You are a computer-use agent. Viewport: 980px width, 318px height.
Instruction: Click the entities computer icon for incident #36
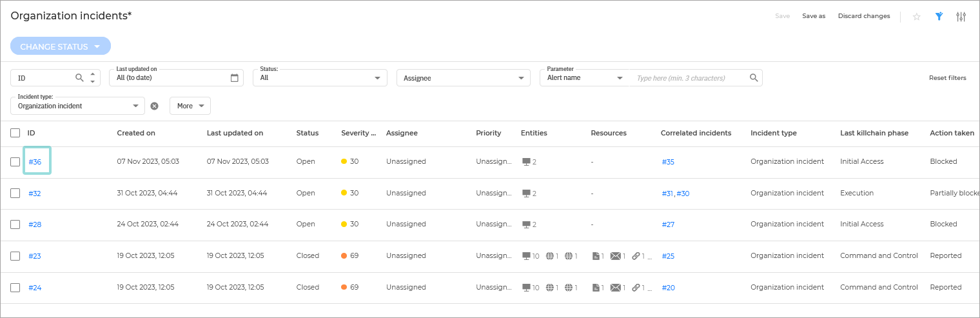(526, 162)
